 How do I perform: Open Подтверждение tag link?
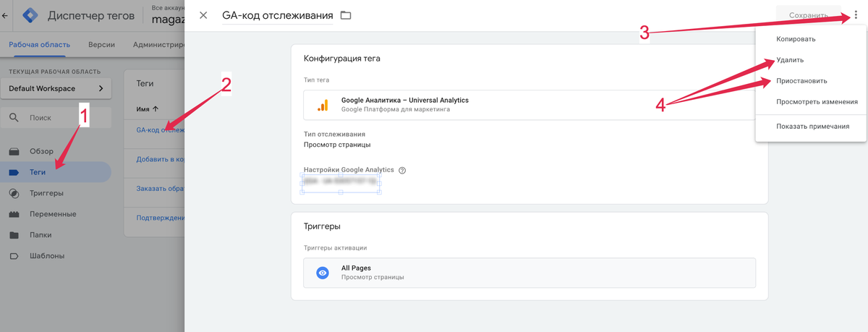pyautogui.click(x=161, y=218)
